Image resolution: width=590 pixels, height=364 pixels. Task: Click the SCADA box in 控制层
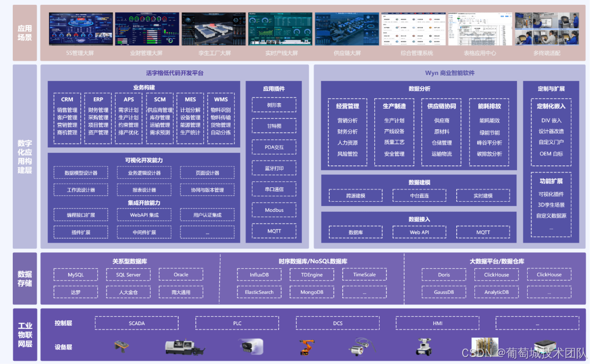click(x=137, y=323)
